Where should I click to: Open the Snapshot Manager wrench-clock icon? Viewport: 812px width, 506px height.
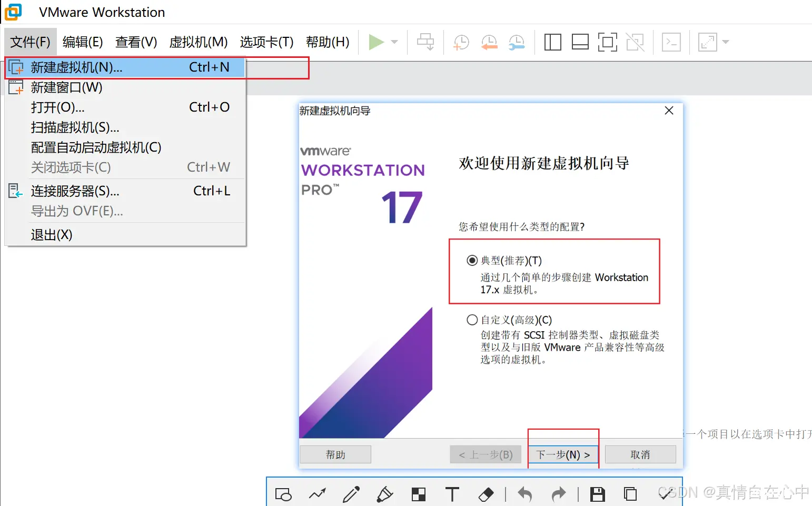517,42
